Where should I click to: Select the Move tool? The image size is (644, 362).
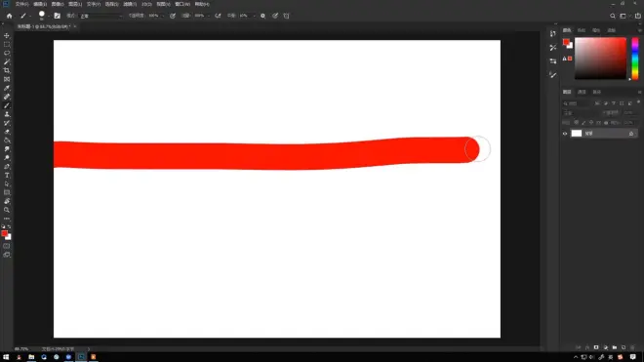(x=7, y=36)
